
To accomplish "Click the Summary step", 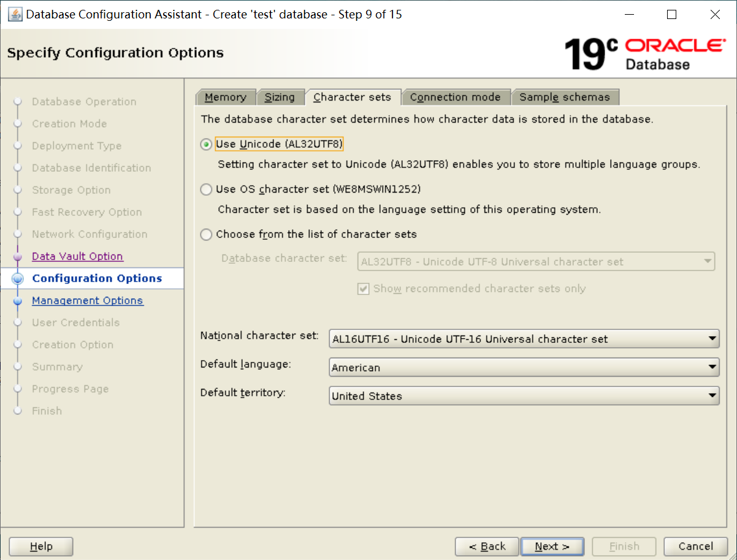I will pos(57,367).
